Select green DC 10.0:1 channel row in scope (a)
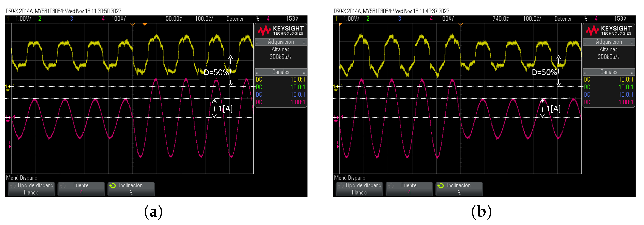This screenshot has height=225, width=644. pos(280,87)
